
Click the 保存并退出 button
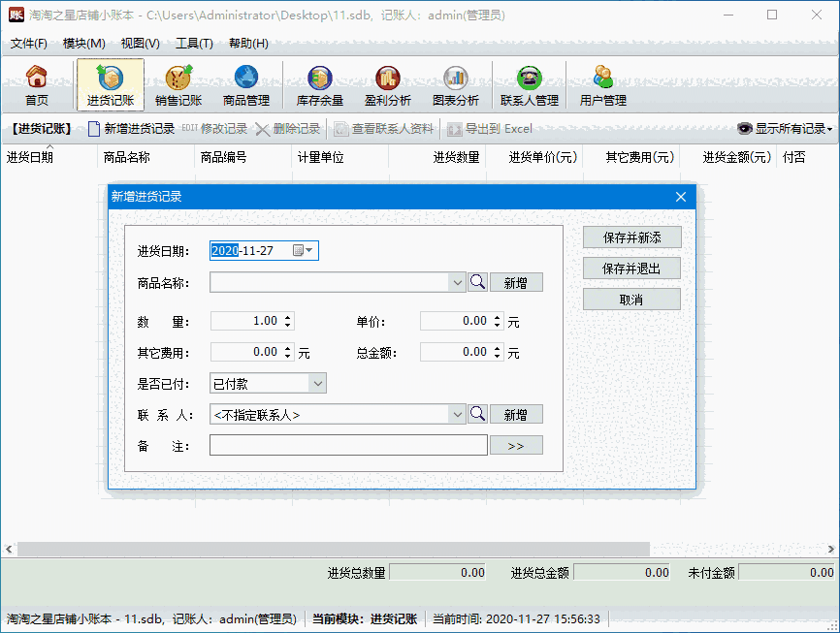click(x=631, y=269)
